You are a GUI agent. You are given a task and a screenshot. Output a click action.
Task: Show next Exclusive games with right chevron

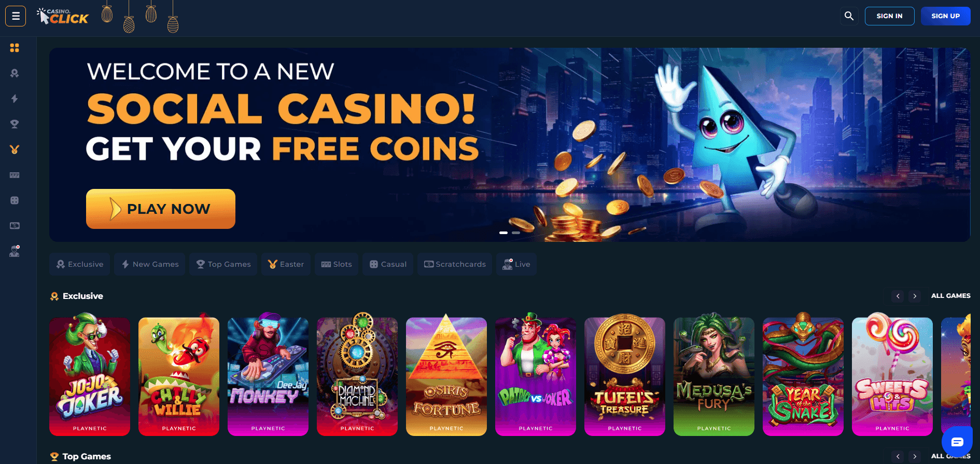[x=915, y=296]
